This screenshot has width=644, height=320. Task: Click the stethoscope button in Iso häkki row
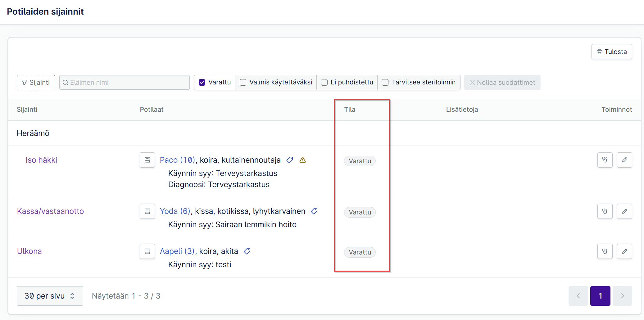coord(605,160)
